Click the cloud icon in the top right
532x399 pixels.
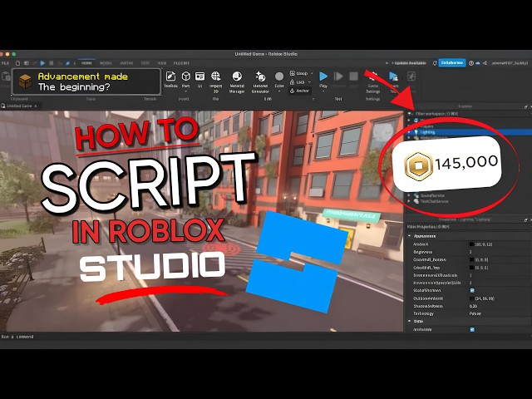tap(478, 63)
